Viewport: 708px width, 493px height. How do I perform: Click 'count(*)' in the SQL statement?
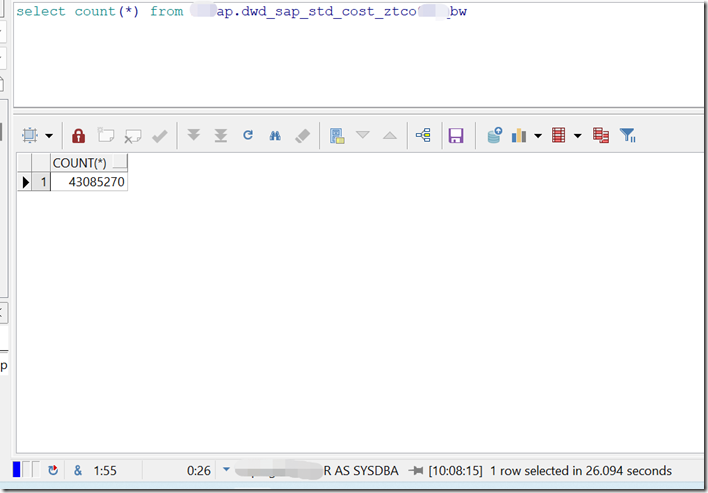(107, 12)
